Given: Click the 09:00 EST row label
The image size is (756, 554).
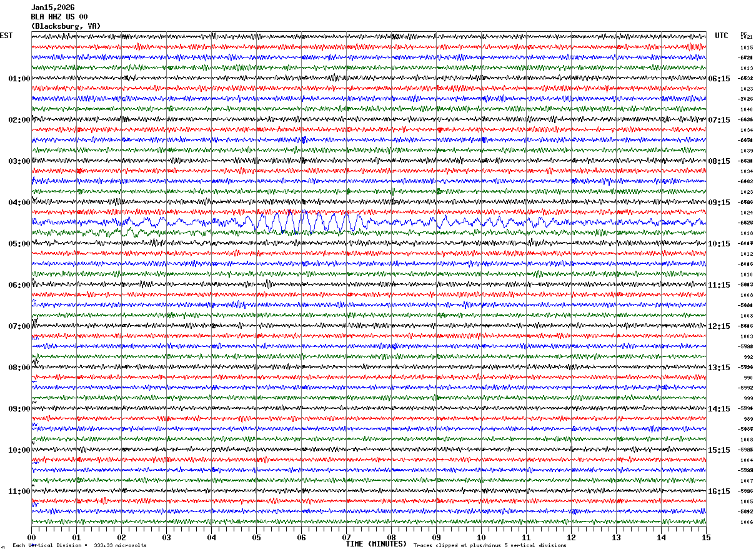Looking at the screenshot, I should click(x=19, y=409).
